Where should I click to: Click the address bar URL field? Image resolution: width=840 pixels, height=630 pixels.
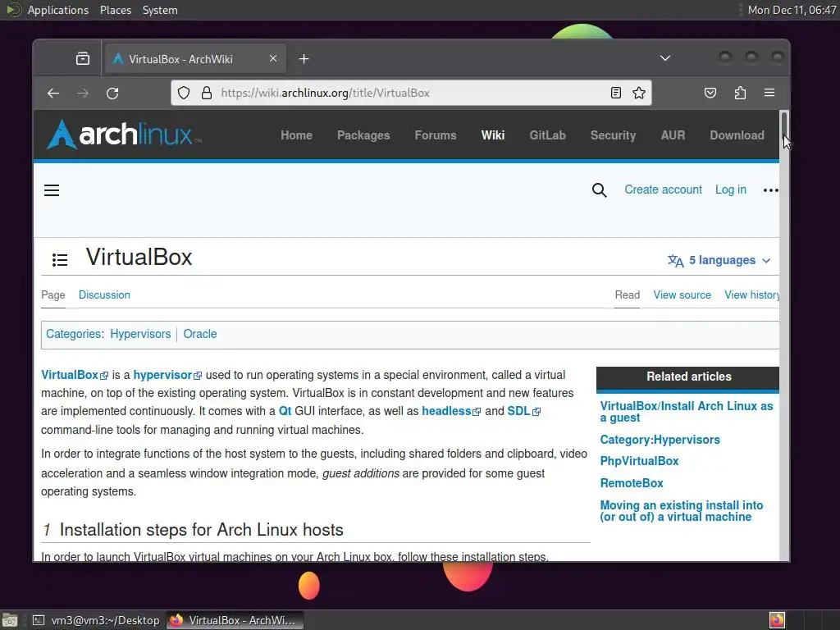click(413, 93)
